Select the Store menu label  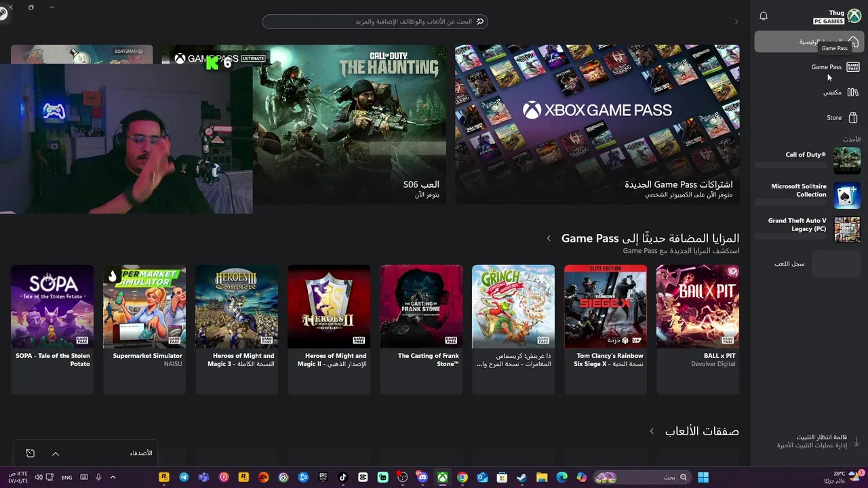(x=834, y=117)
